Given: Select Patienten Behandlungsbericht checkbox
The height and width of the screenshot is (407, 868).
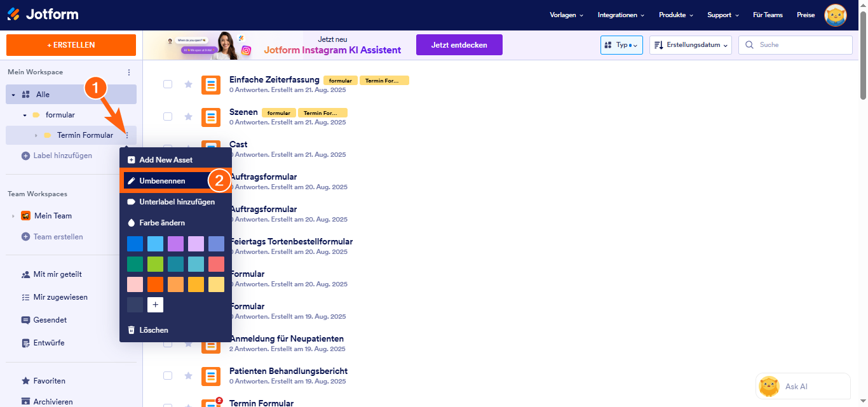Looking at the screenshot, I should click(168, 375).
